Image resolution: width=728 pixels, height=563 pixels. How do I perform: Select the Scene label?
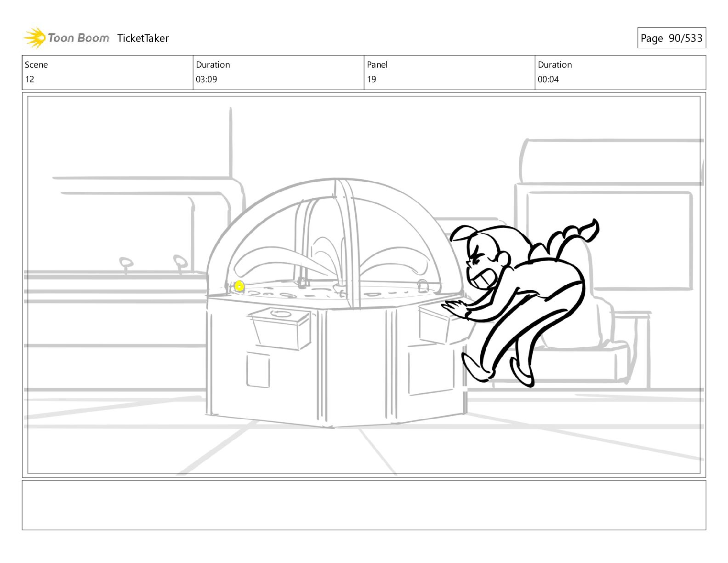(36, 64)
